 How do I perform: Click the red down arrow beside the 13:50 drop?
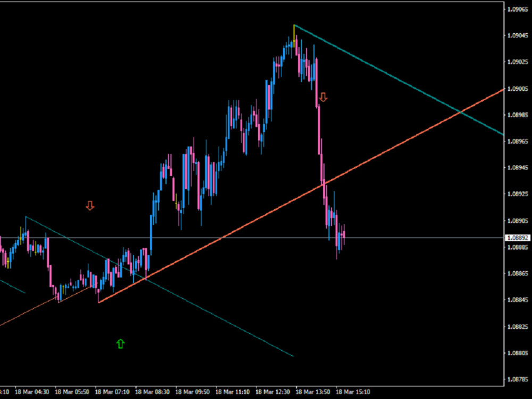323,97
